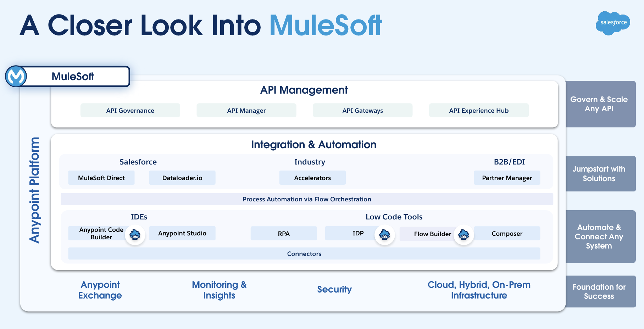Open the Anypoint Studio box
644x329 pixels.
pyautogui.click(x=182, y=233)
